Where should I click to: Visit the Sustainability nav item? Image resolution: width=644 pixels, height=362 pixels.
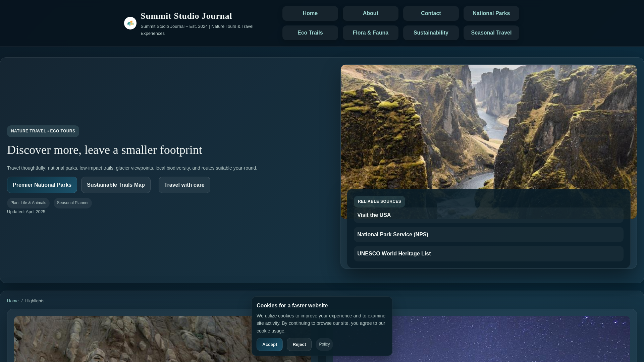point(431,33)
